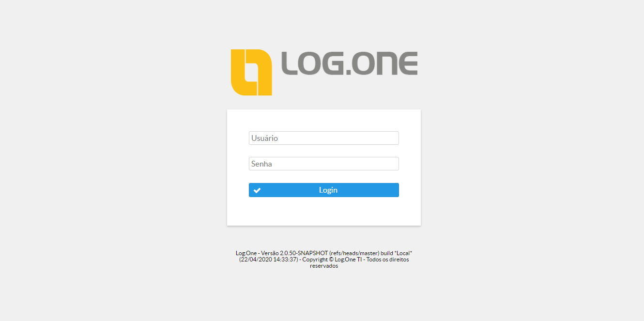Image resolution: width=644 pixels, height=321 pixels.
Task: Click the "Usuário" placeholder text
Action: [x=264, y=138]
